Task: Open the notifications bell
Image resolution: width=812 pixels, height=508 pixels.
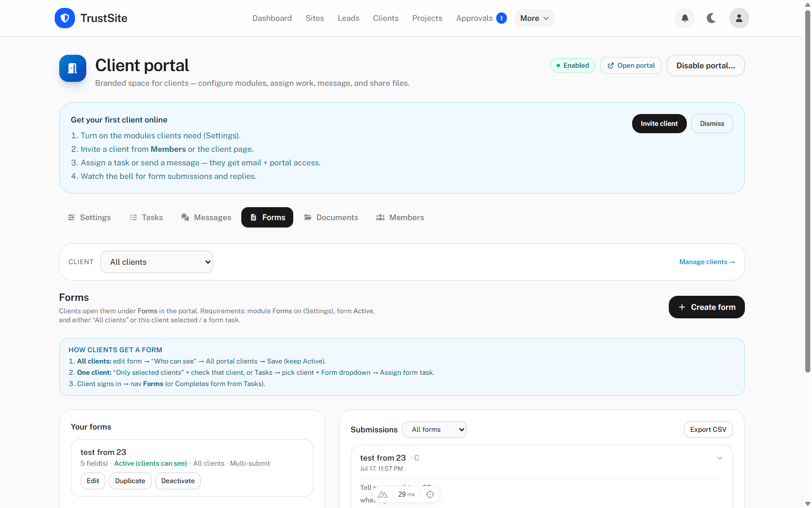Action: 685,18
